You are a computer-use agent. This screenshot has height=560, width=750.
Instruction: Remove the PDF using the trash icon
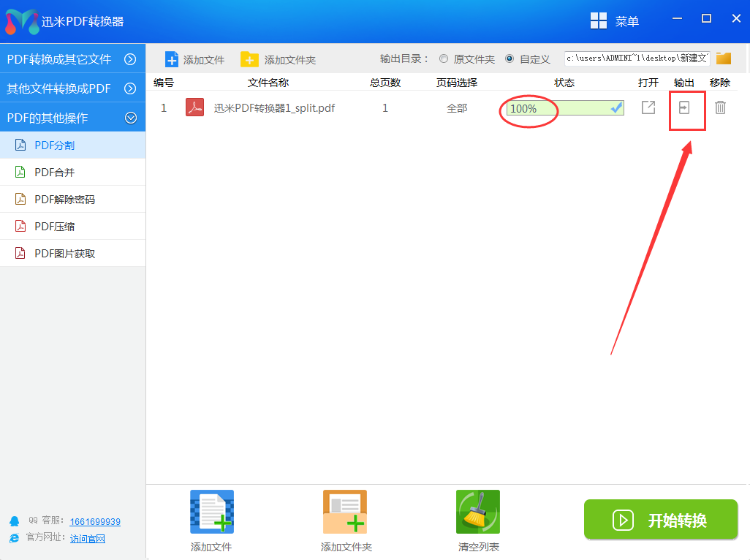click(x=720, y=107)
